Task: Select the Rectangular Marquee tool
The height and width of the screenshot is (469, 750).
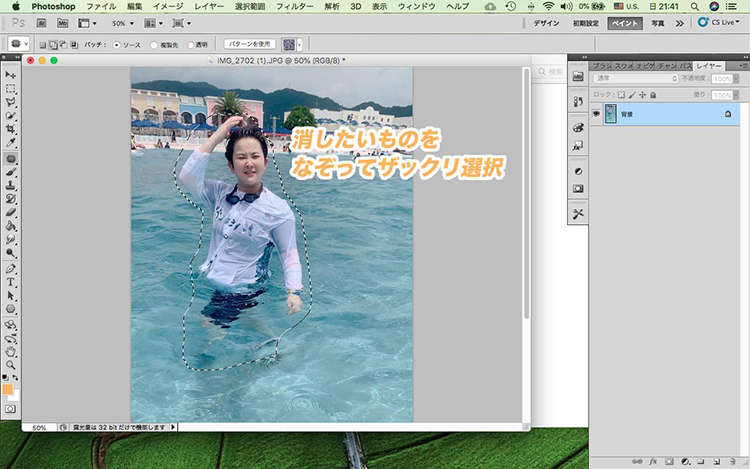Action: click(11, 89)
